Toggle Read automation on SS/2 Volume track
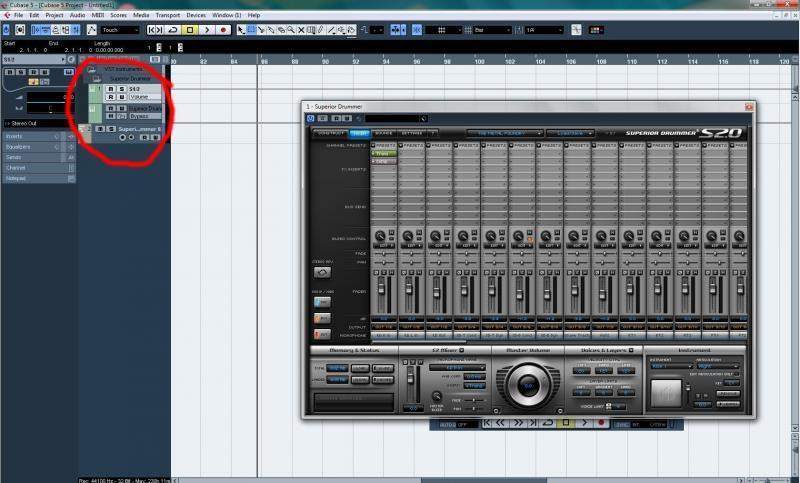Image resolution: width=800 pixels, height=483 pixels. coord(110,97)
